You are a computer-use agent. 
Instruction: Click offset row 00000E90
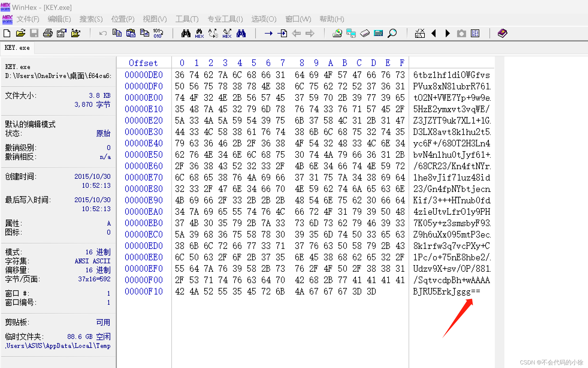[x=143, y=200]
